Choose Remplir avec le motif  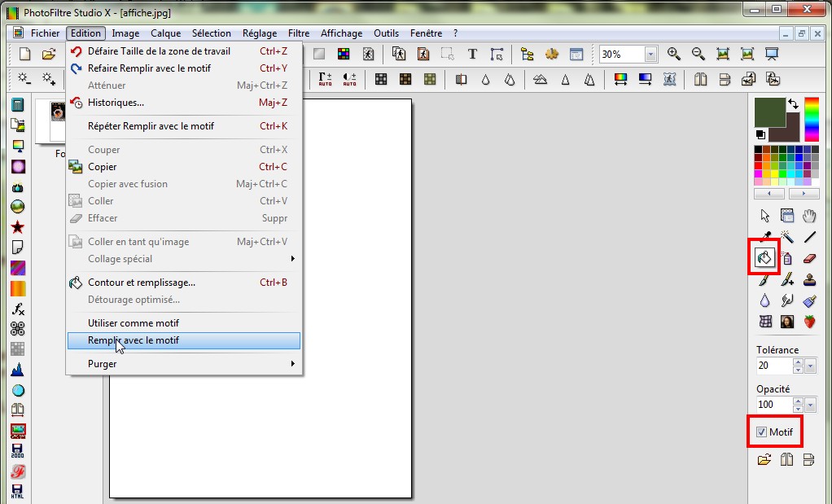(x=184, y=340)
